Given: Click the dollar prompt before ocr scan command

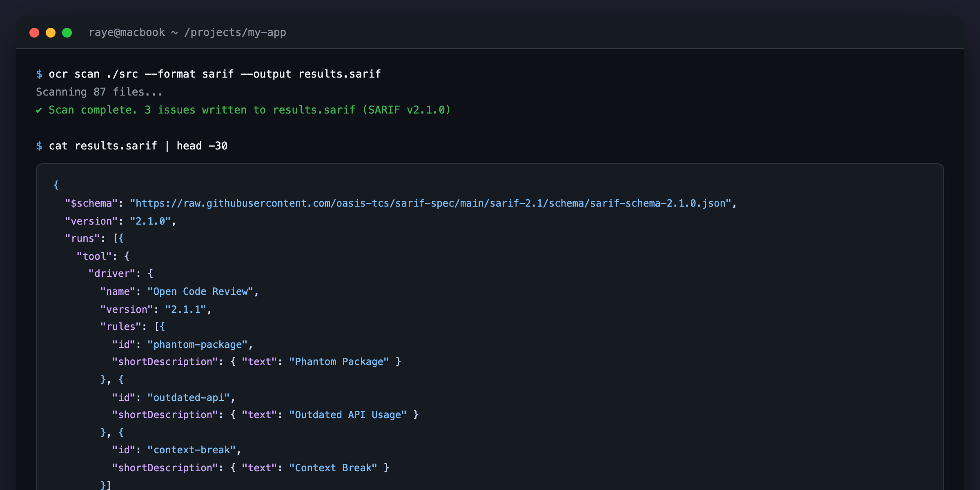Looking at the screenshot, I should click(x=39, y=74).
